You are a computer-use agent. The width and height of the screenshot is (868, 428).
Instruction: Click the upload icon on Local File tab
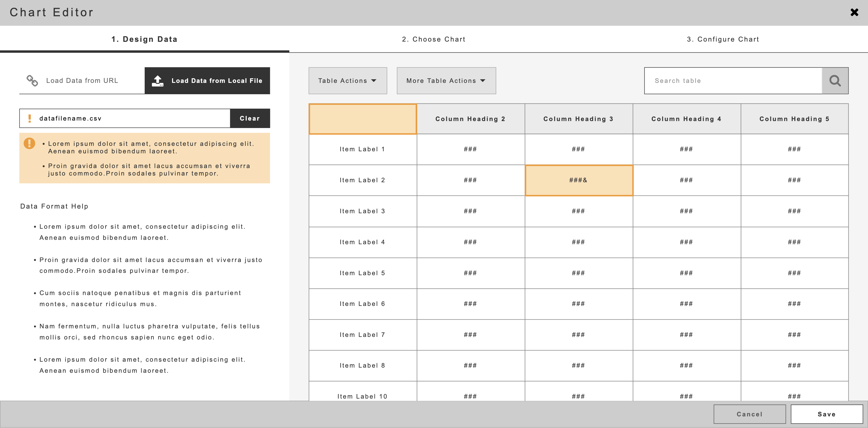[x=157, y=81]
